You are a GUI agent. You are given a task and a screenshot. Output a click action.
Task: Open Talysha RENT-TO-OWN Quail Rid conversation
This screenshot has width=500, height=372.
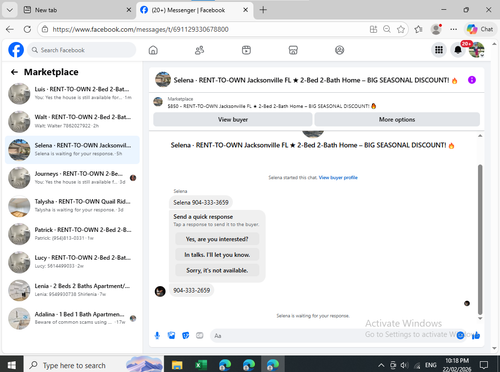point(72,206)
